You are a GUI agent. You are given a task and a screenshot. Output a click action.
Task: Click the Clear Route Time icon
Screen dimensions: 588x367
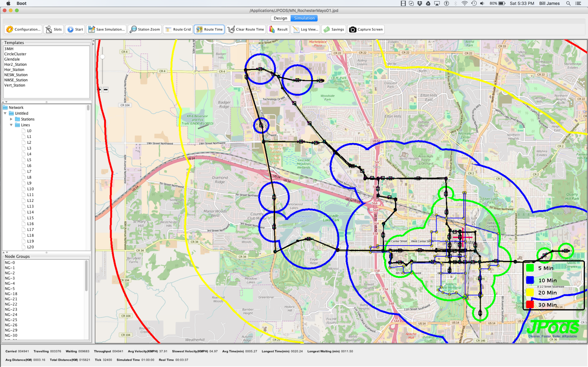click(231, 29)
